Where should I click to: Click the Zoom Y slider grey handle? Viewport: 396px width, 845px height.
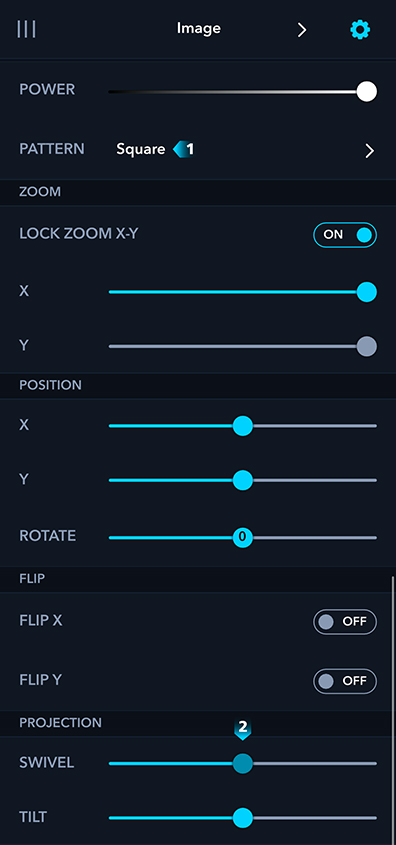click(x=367, y=346)
